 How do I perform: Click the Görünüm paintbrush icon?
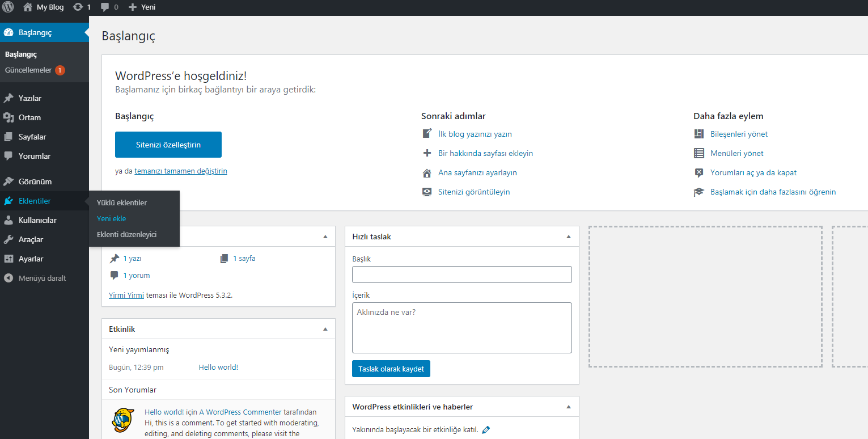point(9,181)
